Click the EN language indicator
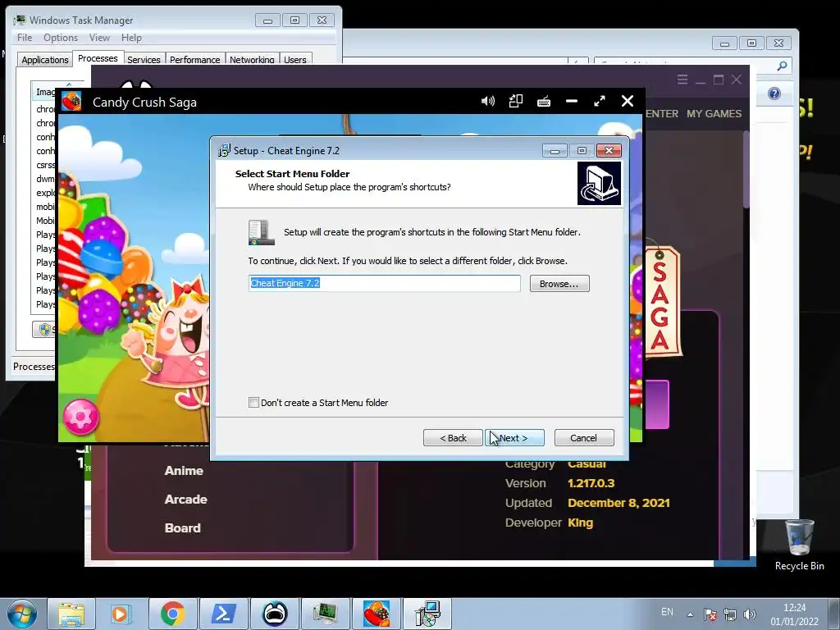840x630 pixels. click(667, 612)
